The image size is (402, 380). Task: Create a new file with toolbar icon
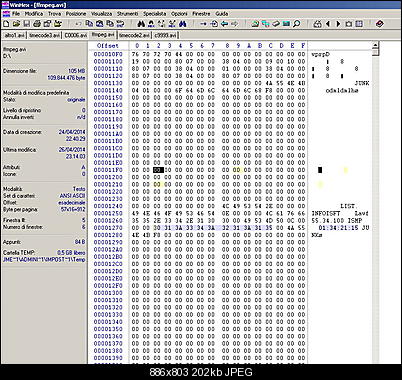coord(6,24)
